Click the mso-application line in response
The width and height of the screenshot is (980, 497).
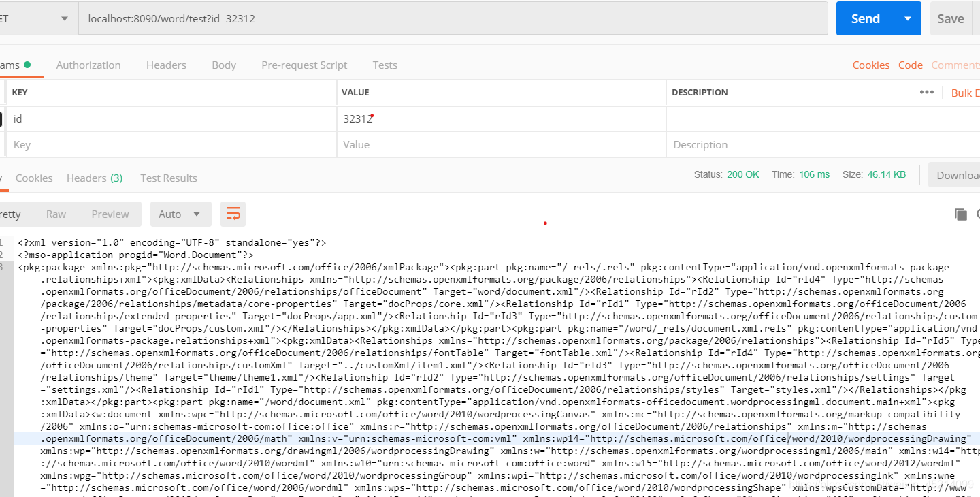(135, 255)
